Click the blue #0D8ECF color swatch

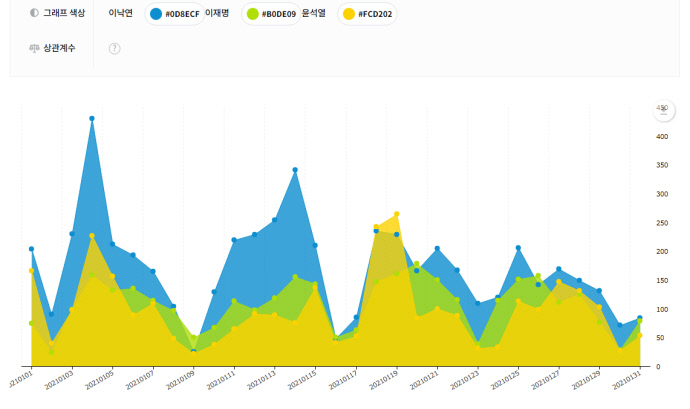click(156, 14)
